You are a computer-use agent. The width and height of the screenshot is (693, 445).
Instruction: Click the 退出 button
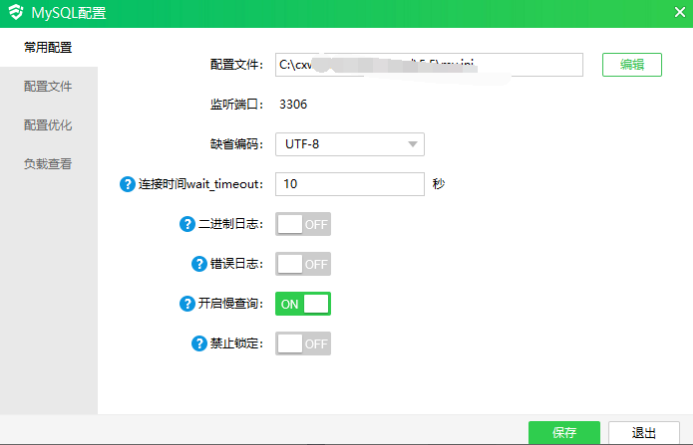click(x=644, y=432)
